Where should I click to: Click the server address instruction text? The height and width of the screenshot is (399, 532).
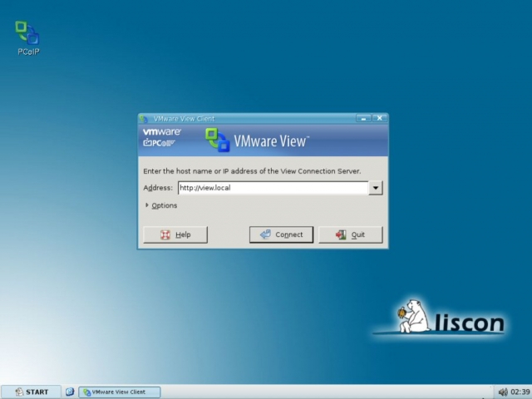252,171
